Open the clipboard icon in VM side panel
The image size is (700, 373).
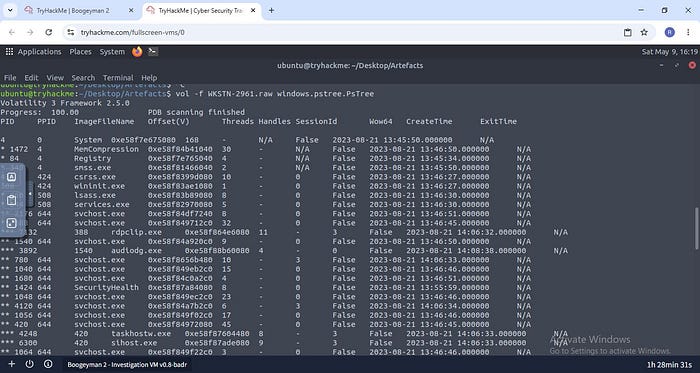pos(12,200)
